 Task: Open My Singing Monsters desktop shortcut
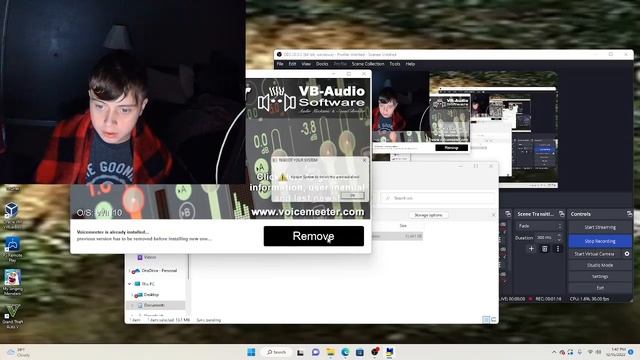(12, 282)
